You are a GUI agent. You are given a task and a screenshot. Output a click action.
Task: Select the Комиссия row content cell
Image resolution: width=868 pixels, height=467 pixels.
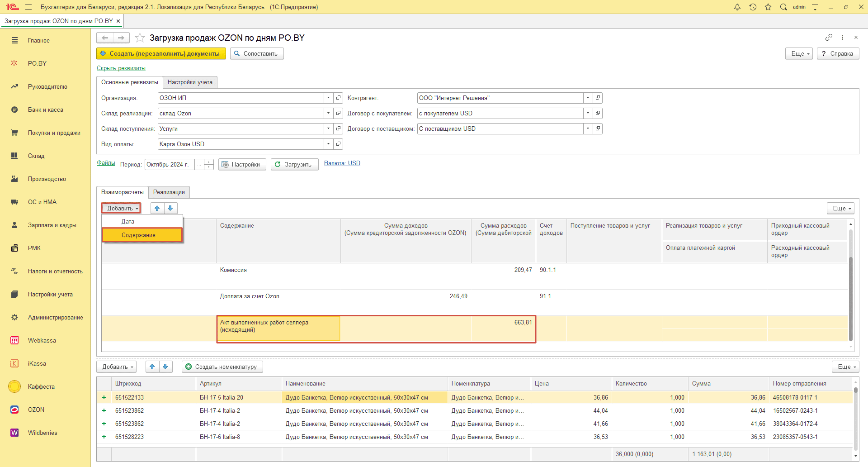pos(278,276)
